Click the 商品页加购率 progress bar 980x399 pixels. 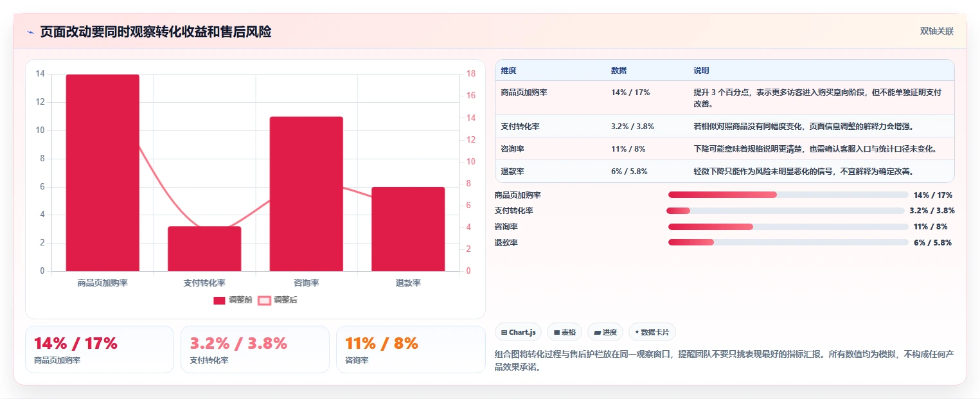(x=788, y=195)
